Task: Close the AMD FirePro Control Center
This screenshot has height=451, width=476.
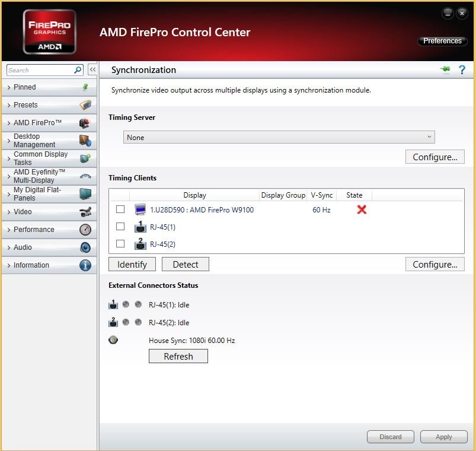Action: pyautogui.click(x=462, y=14)
